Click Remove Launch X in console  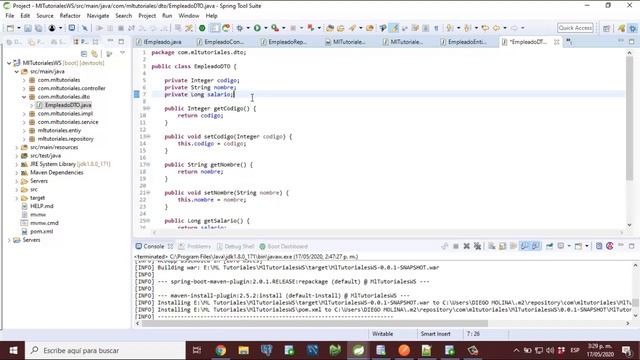point(467,246)
